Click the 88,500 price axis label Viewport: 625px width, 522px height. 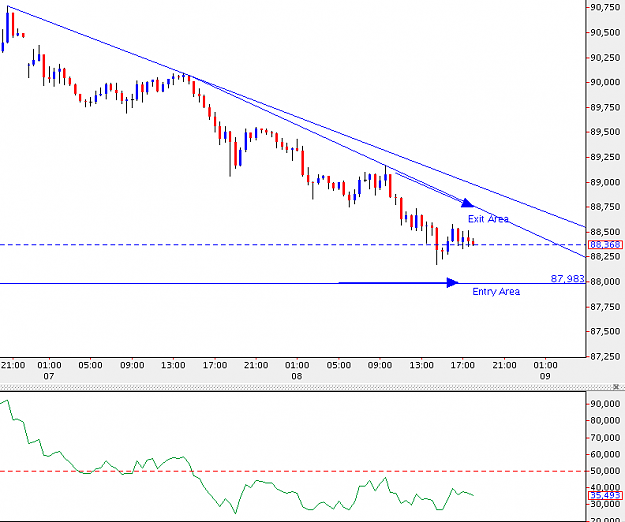(x=605, y=232)
